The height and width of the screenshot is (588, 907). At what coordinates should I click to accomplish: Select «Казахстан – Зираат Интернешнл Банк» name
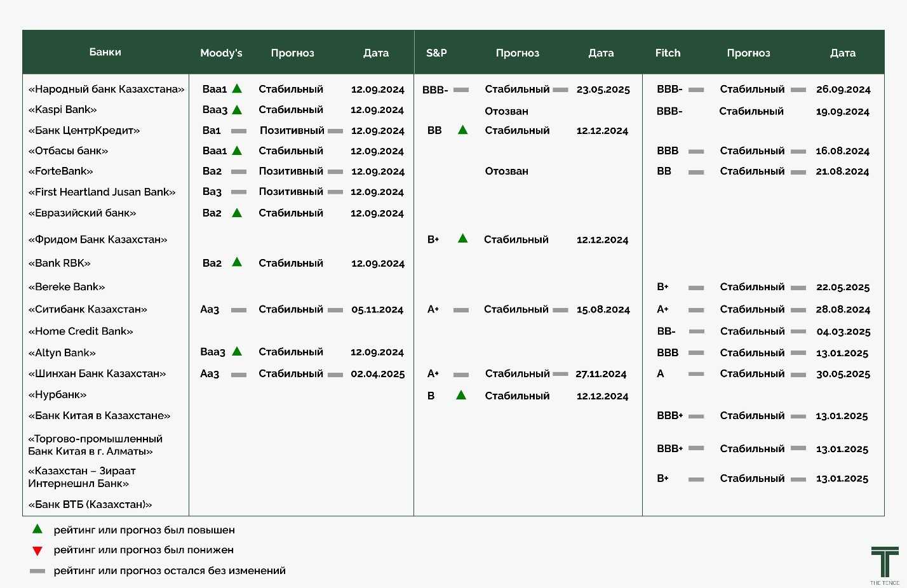tap(82, 477)
